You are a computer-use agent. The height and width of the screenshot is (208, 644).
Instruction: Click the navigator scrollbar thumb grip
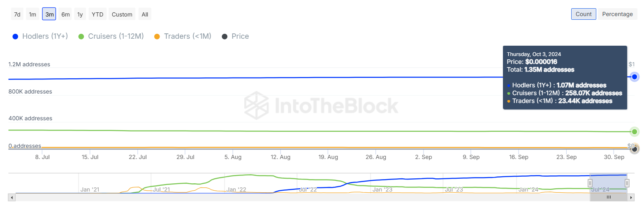pyautogui.click(x=609, y=197)
